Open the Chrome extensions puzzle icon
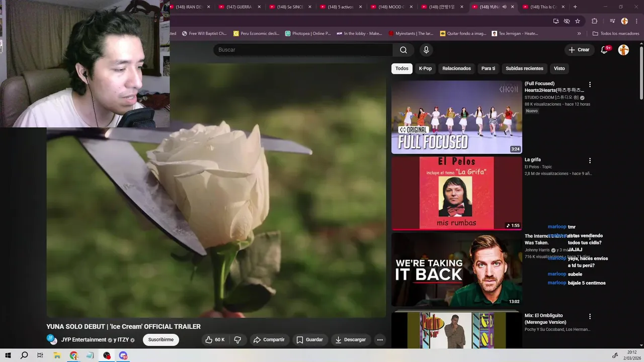The image size is (644, 362). (x=594, y=21)
